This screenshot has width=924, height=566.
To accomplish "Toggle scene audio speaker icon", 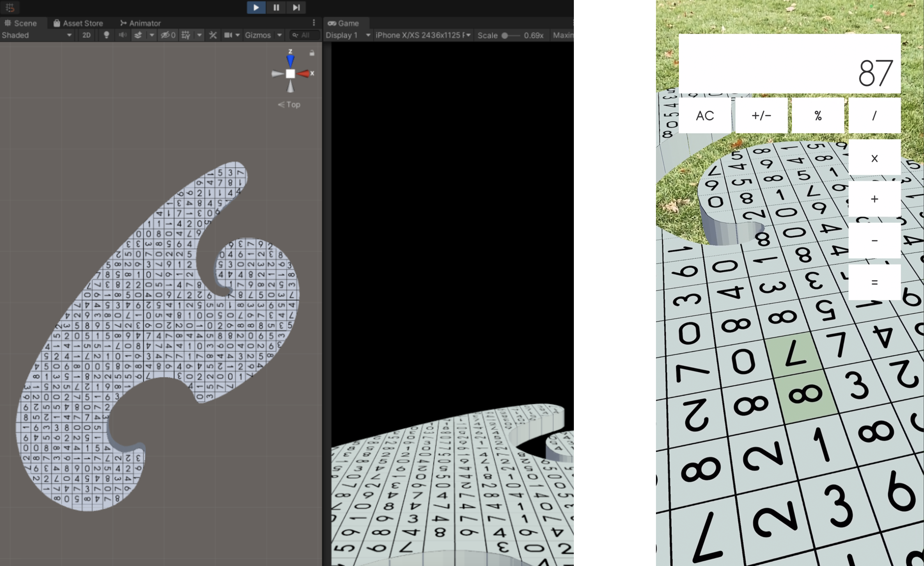I will [122, 35].
